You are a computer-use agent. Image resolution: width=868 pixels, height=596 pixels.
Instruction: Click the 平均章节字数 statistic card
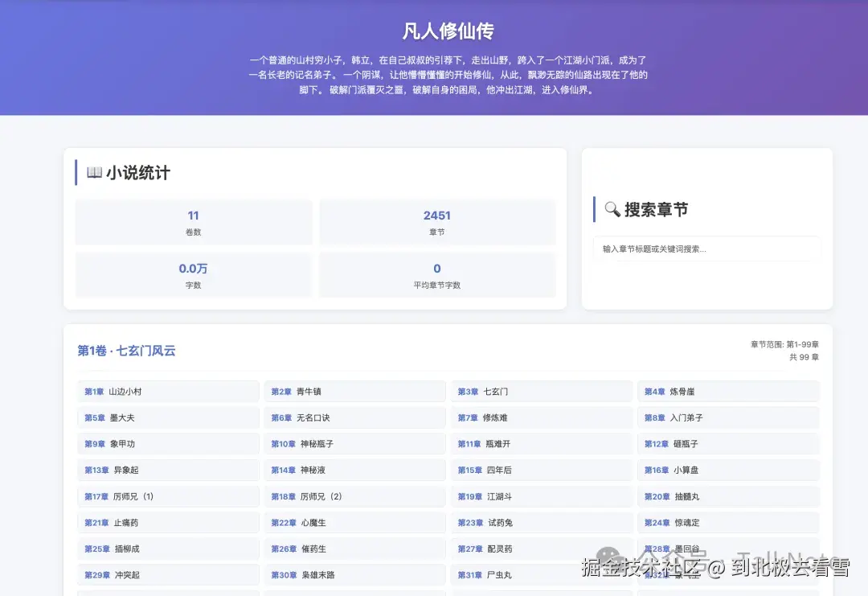436,274
